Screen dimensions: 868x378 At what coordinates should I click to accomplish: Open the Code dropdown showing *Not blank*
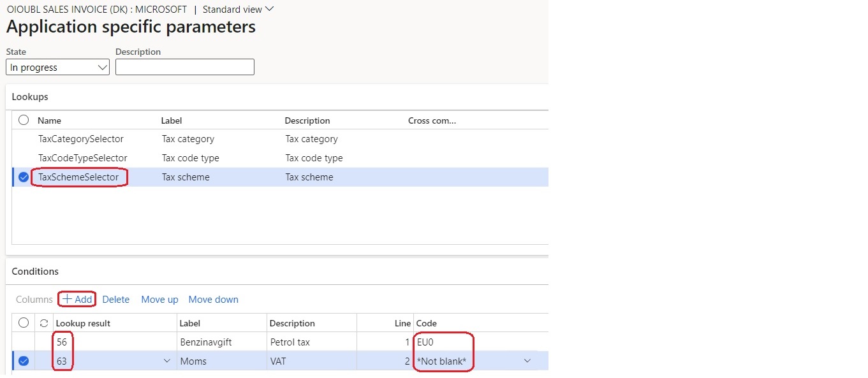point(527,360)
